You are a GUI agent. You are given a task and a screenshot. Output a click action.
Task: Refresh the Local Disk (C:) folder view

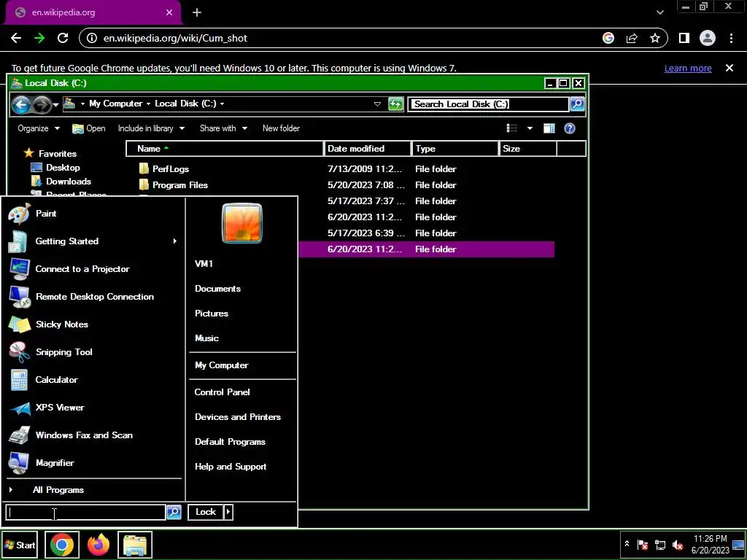(395, 104)
